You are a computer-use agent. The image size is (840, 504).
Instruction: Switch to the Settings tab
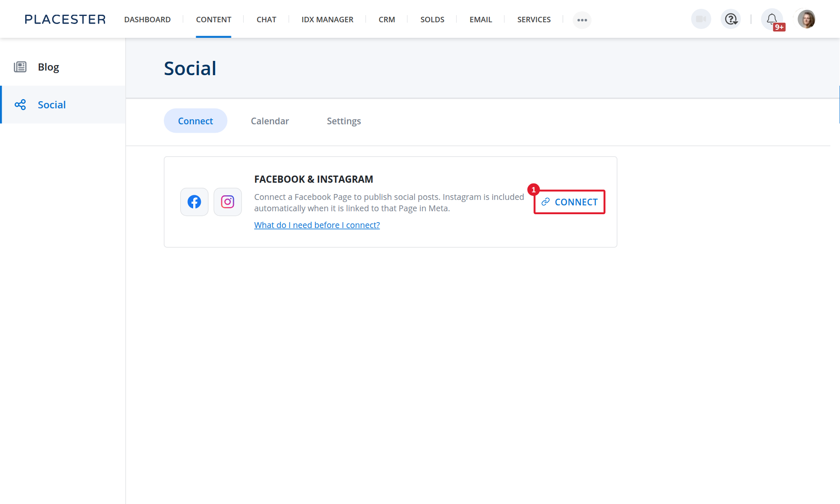click(344, 121)
